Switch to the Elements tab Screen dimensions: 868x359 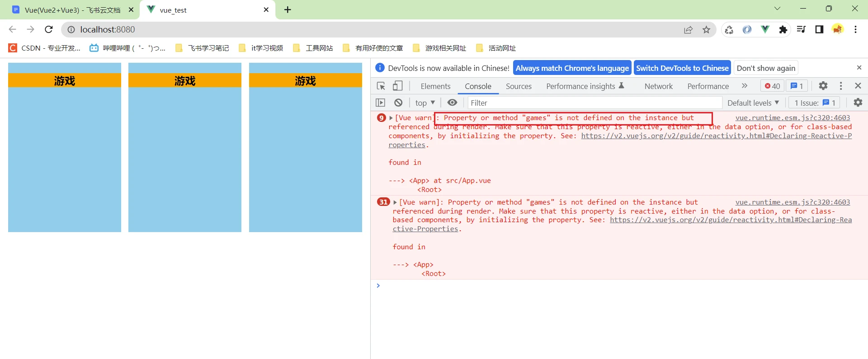pyautogui.click(x=435, y=86)
